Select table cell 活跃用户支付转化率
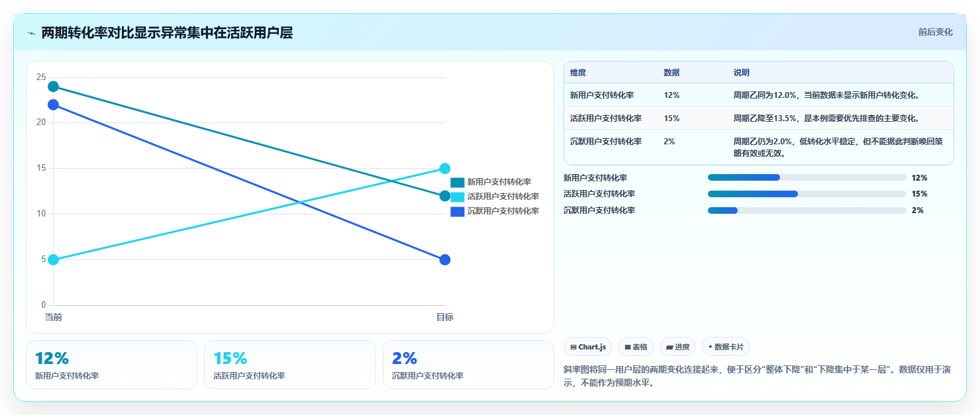Screen dimensions: 980x415 coord(606,118)
